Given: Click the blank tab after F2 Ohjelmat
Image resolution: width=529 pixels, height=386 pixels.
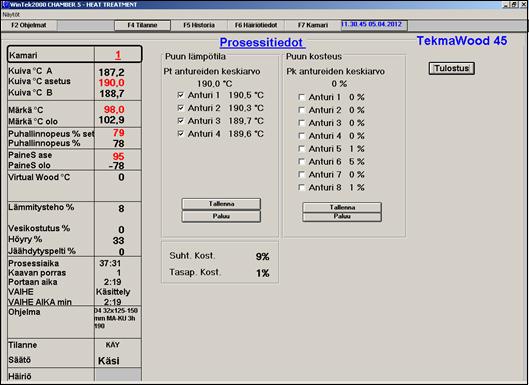Looking at the screenshot, I should 86,25.
